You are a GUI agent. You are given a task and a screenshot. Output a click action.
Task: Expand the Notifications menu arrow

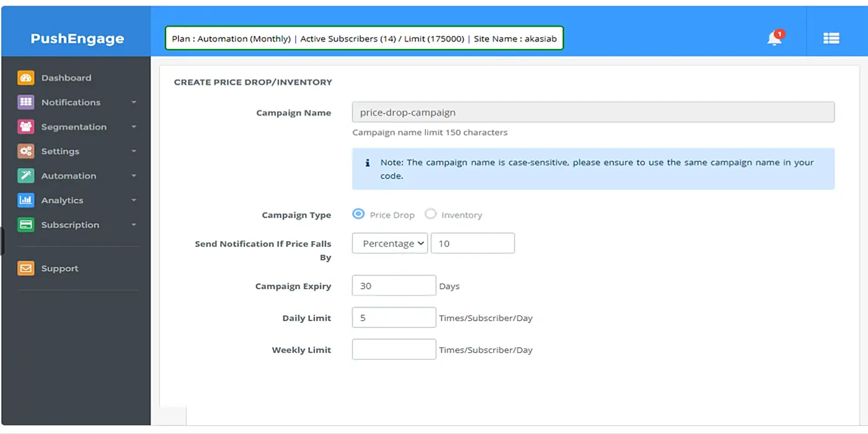134,102
